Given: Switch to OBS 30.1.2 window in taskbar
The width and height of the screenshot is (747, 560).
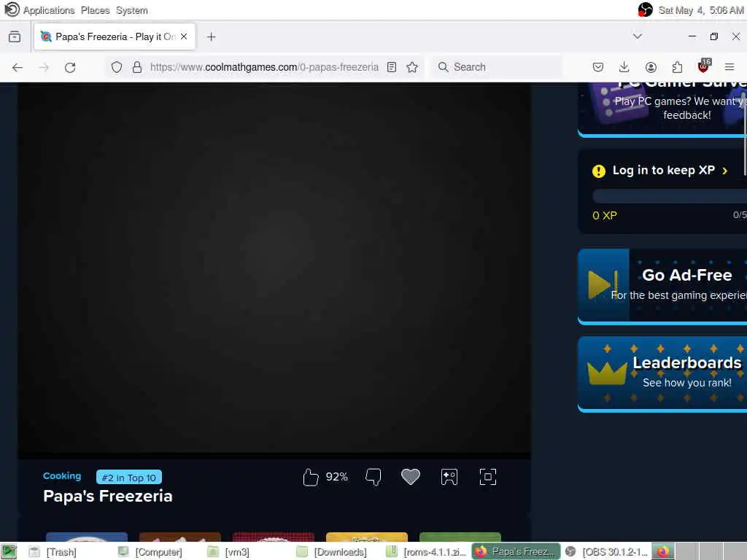Looking at the screenshot, I should [606, 552].
